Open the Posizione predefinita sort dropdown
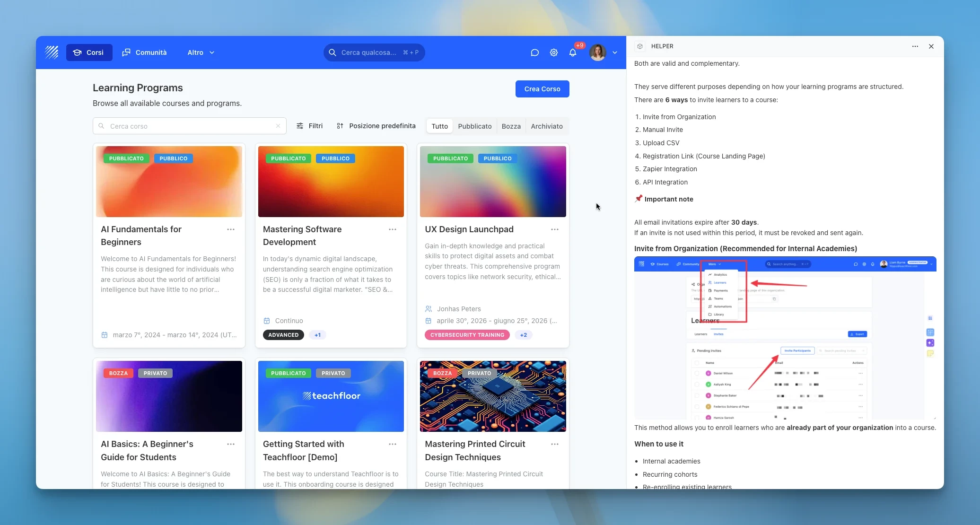Image resolution: width=980 pixels, height=525 pixels. click(376, 126)
